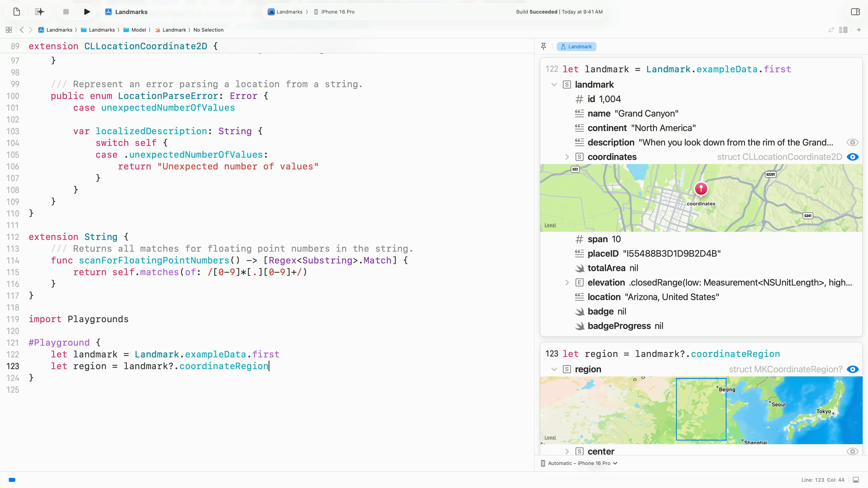This screenshot has width=868, height=488.
Task: Open the editor layout options icon
Action: [x=843, y=30]
